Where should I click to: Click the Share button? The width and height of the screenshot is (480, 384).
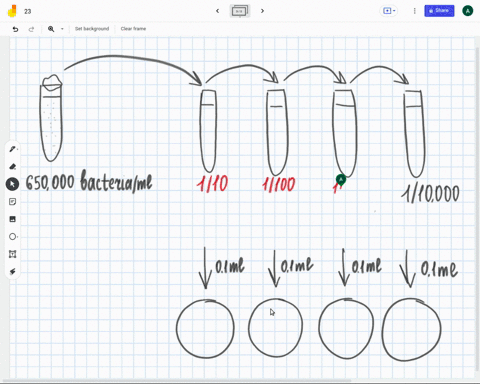coord(439,11)
